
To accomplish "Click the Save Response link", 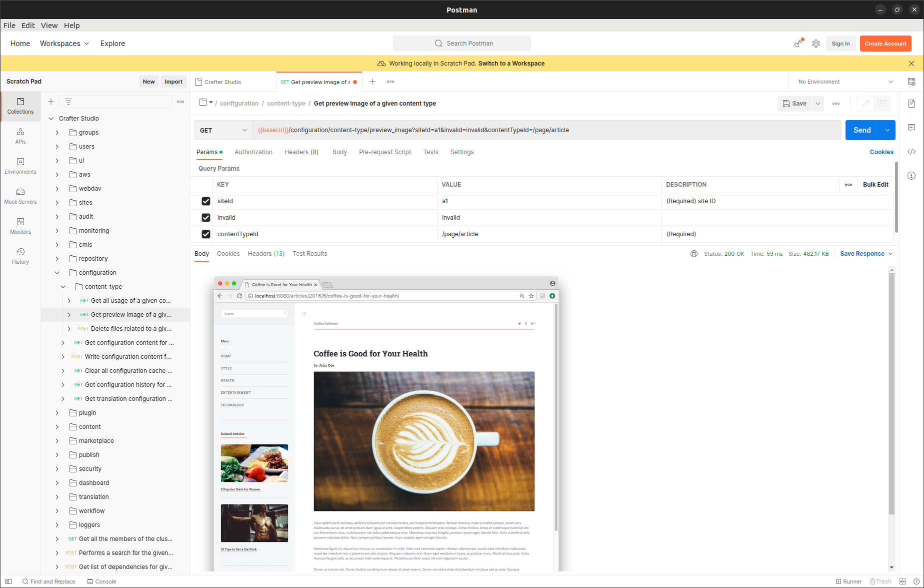I will coord(862,254).
